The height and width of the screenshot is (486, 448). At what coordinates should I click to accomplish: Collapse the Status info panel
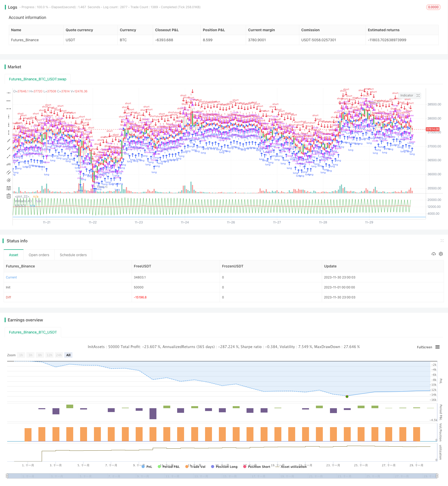coord(442,241)
